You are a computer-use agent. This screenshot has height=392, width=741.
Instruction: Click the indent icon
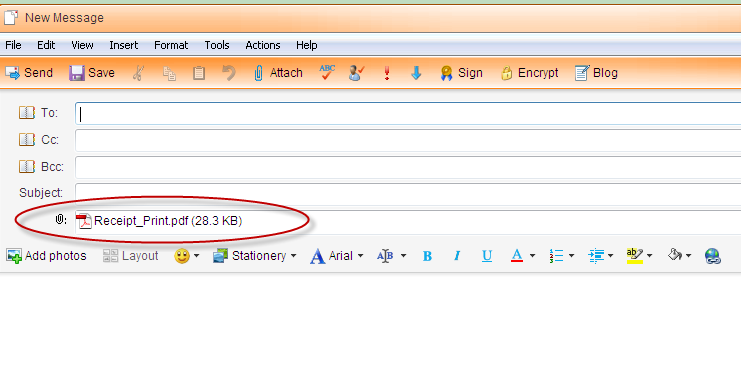click(x=596, y=256)
